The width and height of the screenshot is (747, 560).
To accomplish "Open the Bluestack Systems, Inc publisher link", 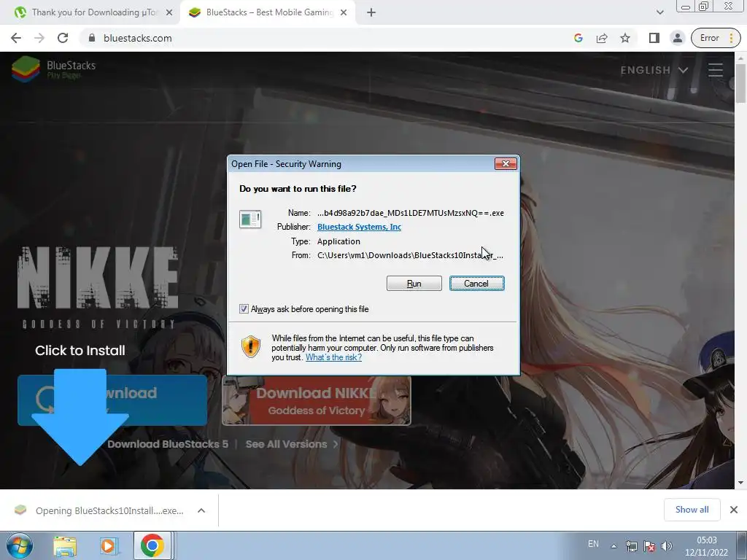I will coord(359,227).
